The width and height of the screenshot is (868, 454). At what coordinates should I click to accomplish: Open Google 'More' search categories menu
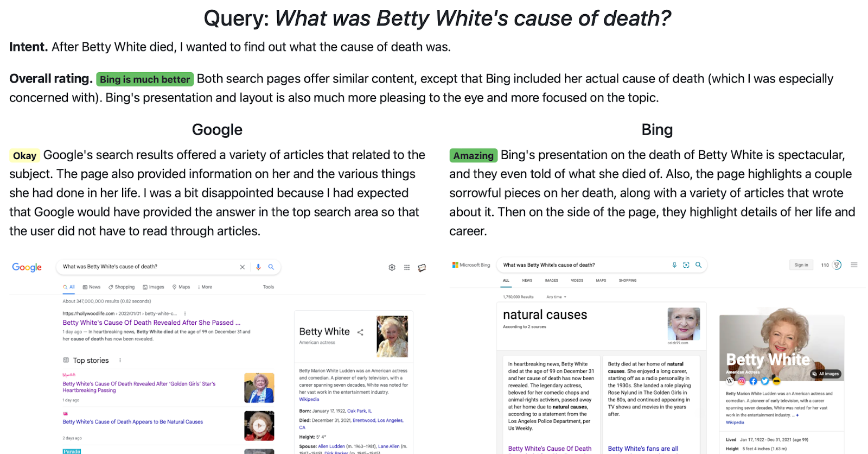(x=205, y=287)
